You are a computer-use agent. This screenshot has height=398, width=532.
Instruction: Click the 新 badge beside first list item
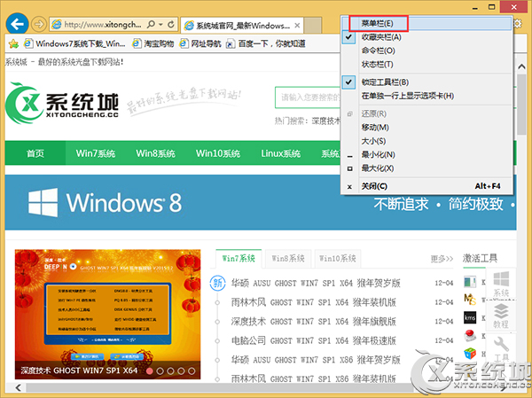[x=217, y=283]
